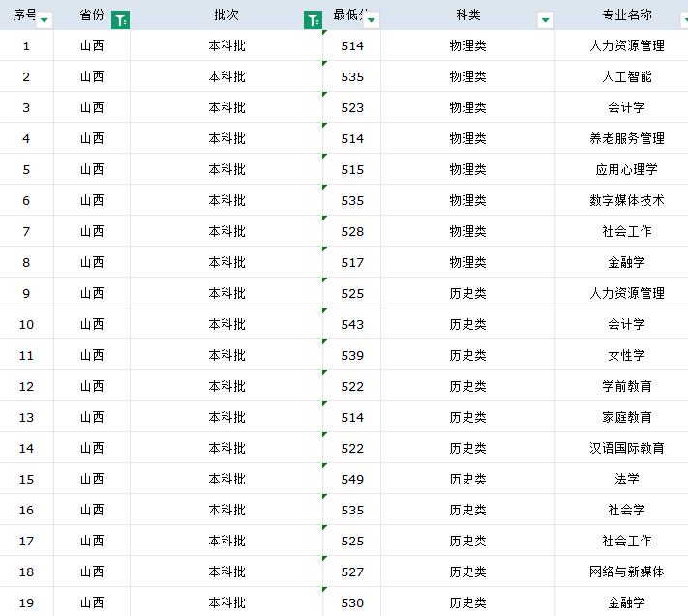Select the 批次 header cell

click(226, 15)
